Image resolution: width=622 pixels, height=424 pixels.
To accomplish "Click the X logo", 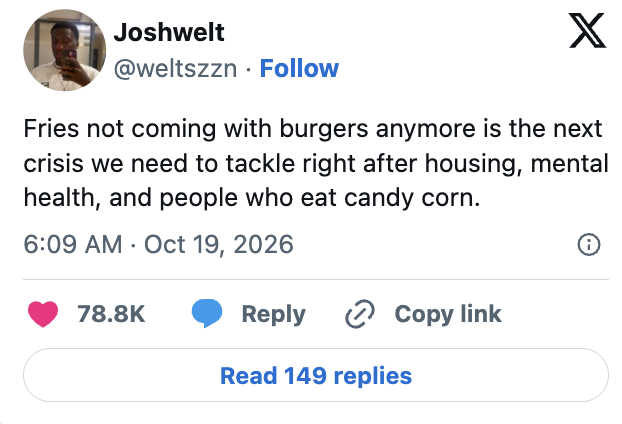I will [587, 31].
